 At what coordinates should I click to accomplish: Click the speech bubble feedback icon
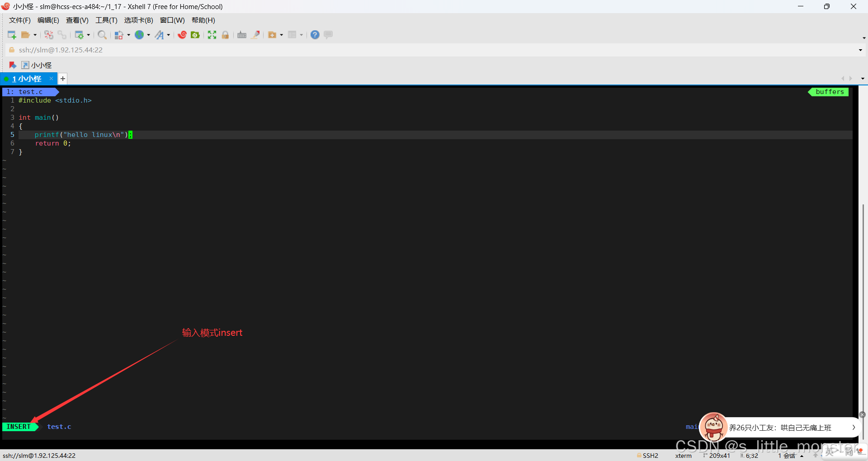[328, 35]
